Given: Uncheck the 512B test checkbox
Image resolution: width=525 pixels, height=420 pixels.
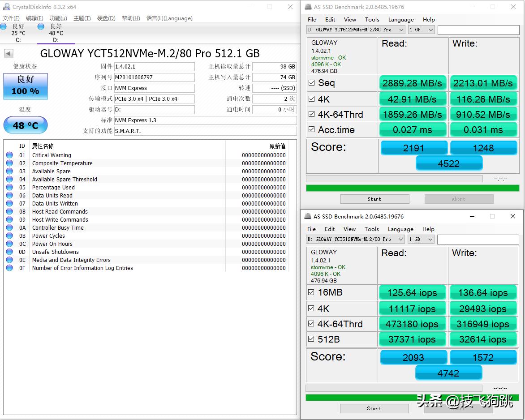Looking at the screenshot, I should (x=311, y=339).
